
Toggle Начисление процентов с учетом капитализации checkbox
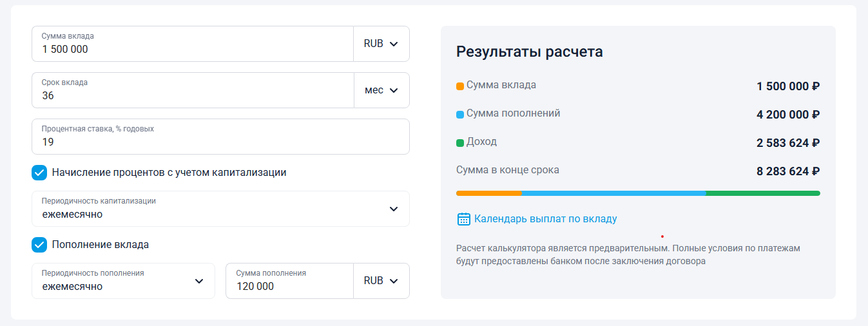[39, 173]
